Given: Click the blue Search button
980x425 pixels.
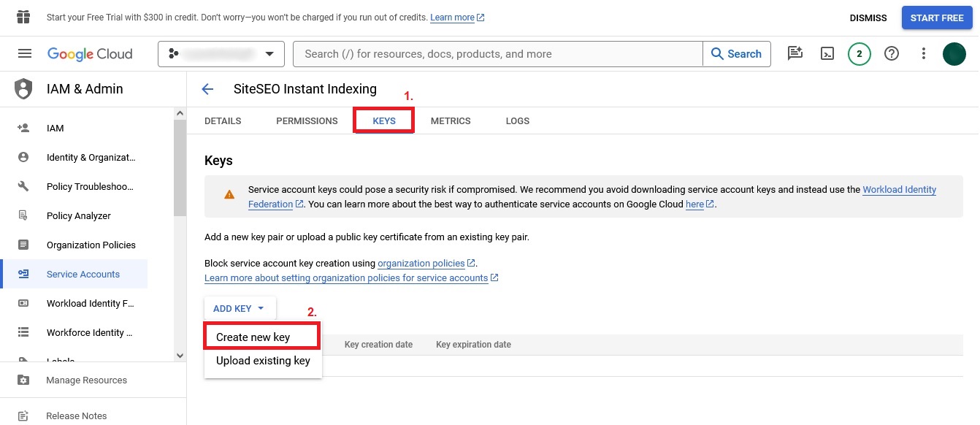Looking at the screenshot, I should [736, 54].
